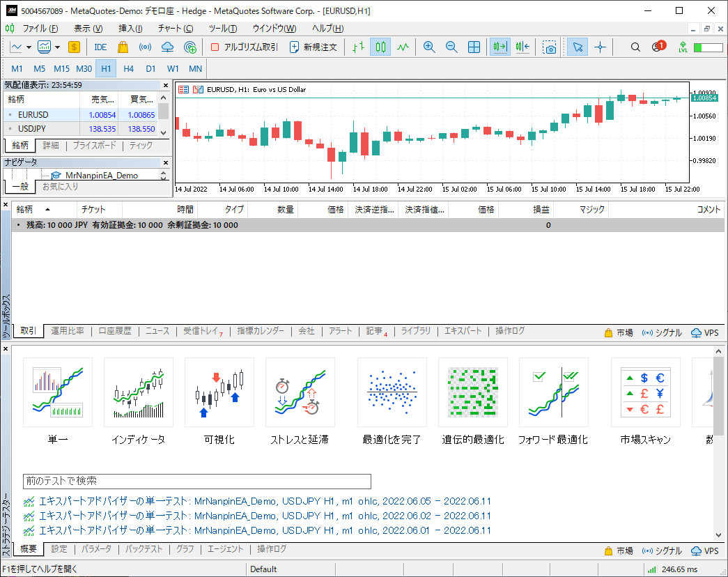The image size is (728, 577).
Task: Open the Market shopping bag icon in toolbar
Action: [x=123, y=47]
